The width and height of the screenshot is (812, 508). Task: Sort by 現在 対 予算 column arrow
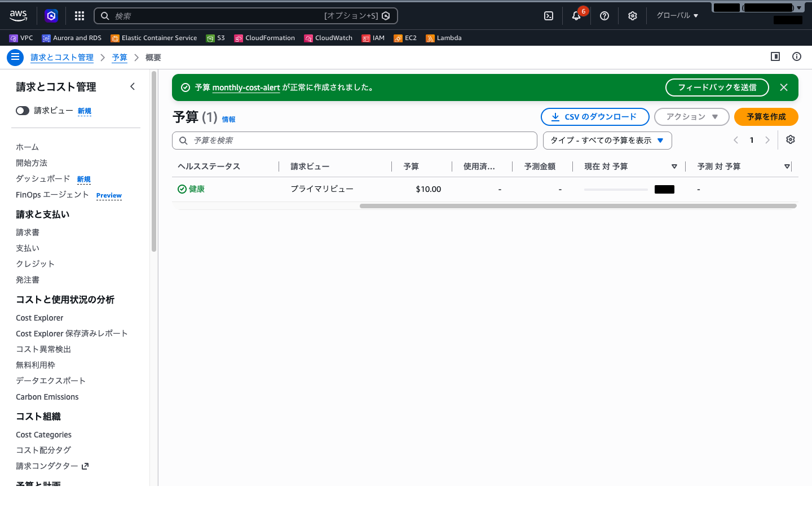pos(674,167)
